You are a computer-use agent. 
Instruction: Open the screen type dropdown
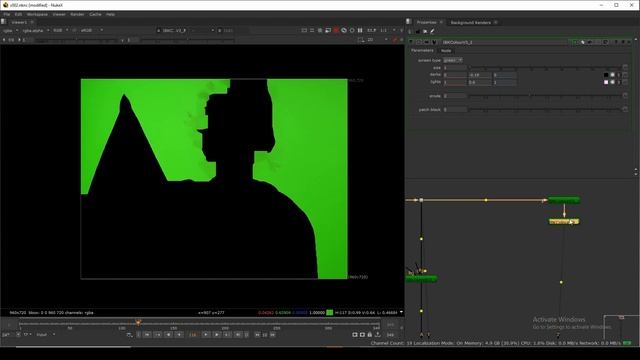pyautogui.click(x=453, y=60)
